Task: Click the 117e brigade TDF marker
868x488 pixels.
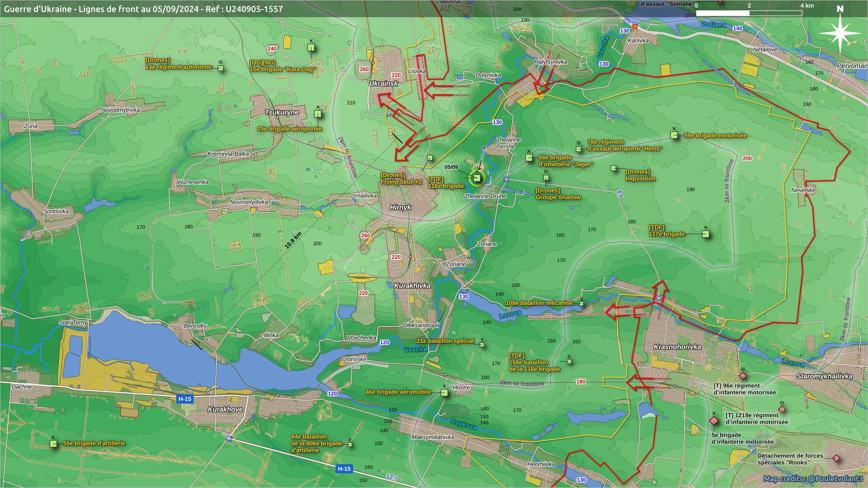Action: [706, 234]
